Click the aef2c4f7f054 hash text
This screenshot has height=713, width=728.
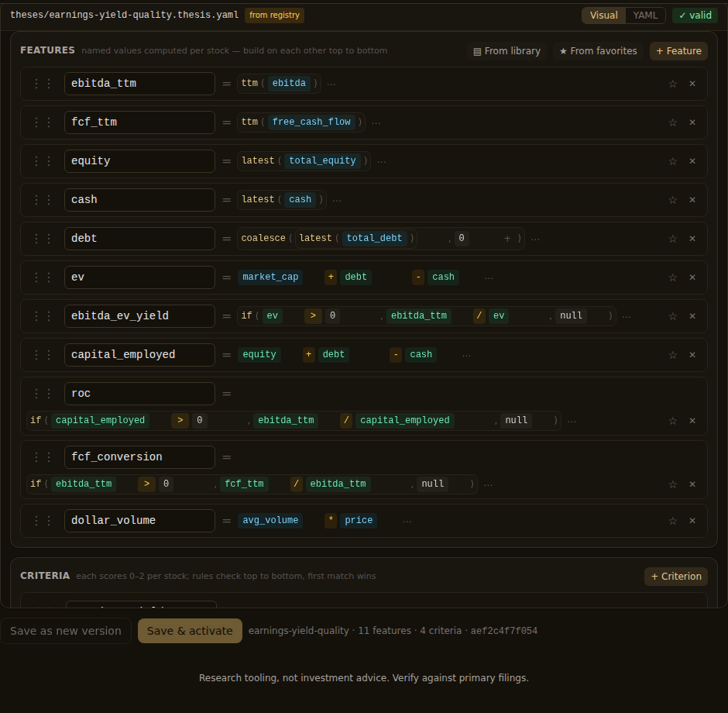(504, 631)
